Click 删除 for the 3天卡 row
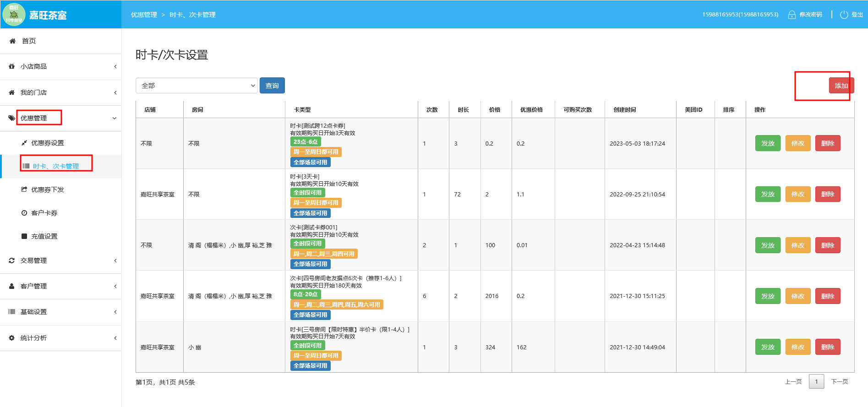Image resolution: width=868 pixels, height=407 pixels. (828, 194)
